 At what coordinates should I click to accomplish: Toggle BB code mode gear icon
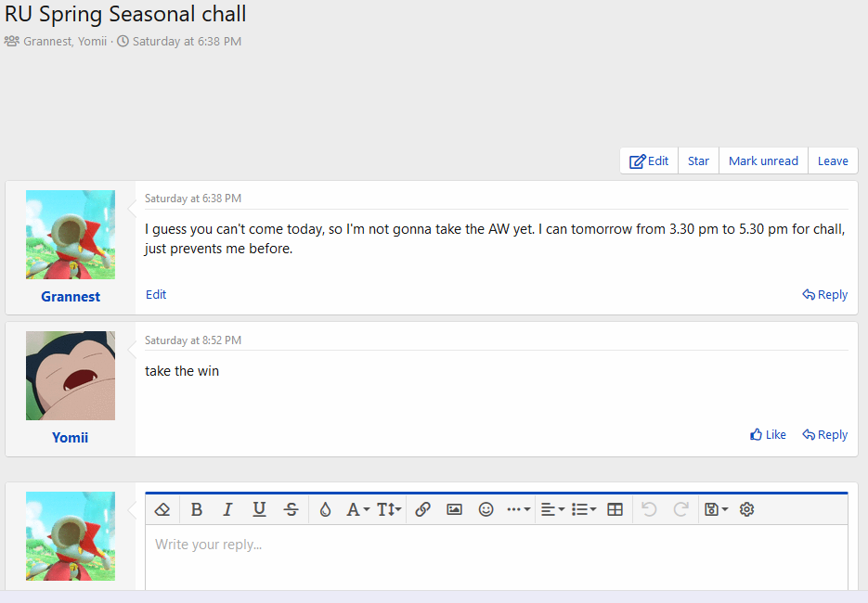[x=746, y=509]
